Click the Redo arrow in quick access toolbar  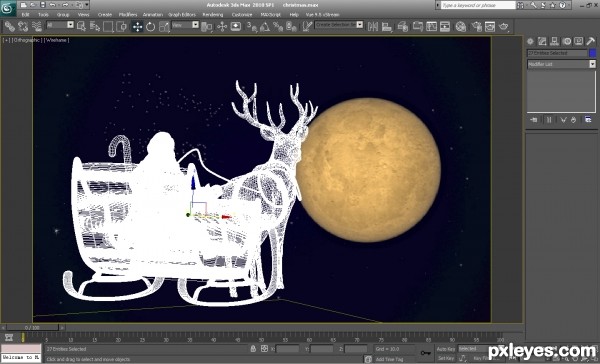coord(65,5)
